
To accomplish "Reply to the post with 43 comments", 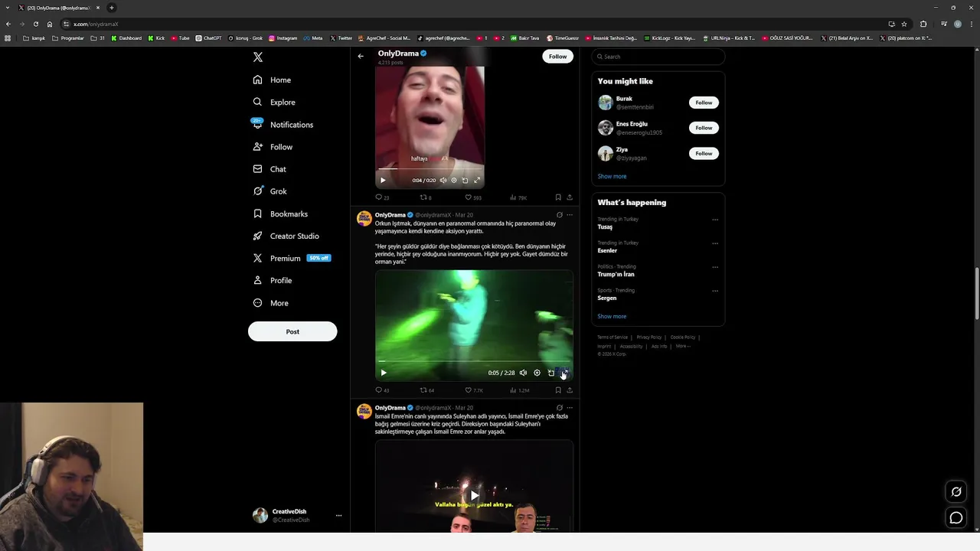I will click(x=382, y=390).
